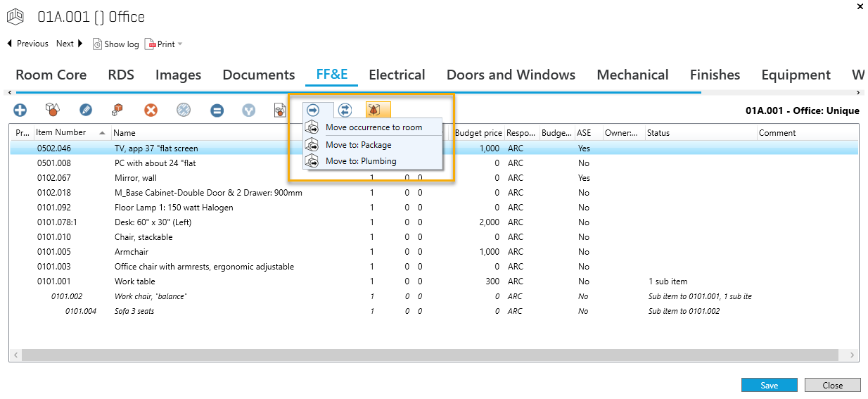Go to the Next room
This screenshot has height=399, width=868.
[69, 44]
